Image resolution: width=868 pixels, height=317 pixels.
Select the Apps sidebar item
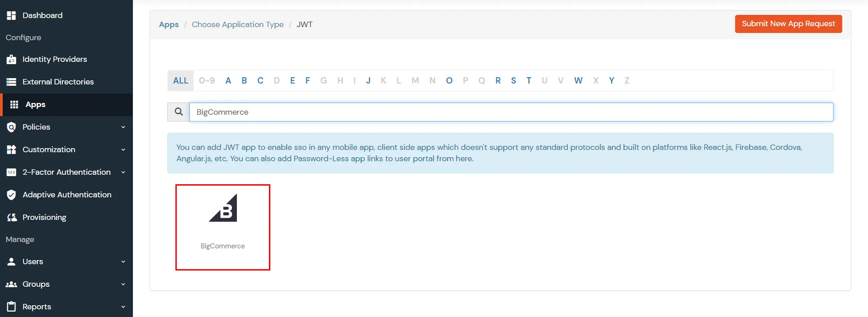66,104
